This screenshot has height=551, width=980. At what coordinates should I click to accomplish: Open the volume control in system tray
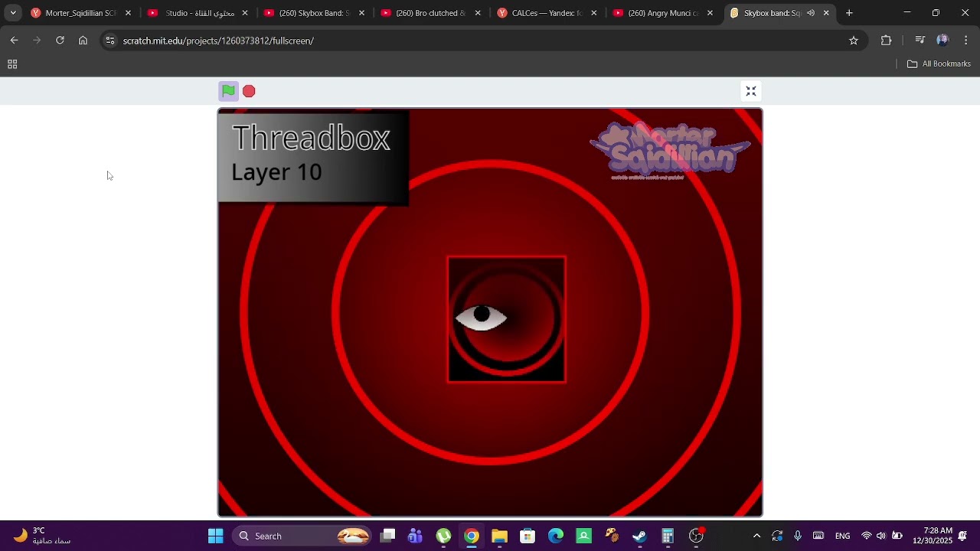881,536
